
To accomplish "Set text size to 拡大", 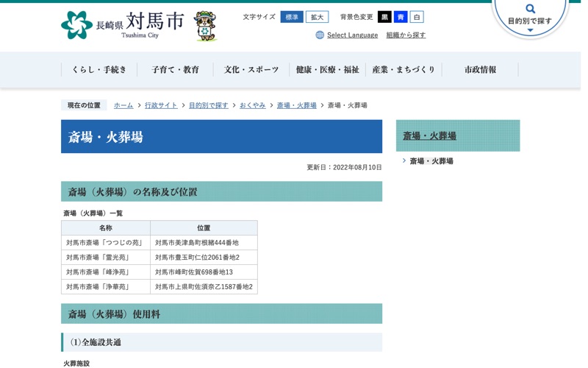I will tap(318, 17).
